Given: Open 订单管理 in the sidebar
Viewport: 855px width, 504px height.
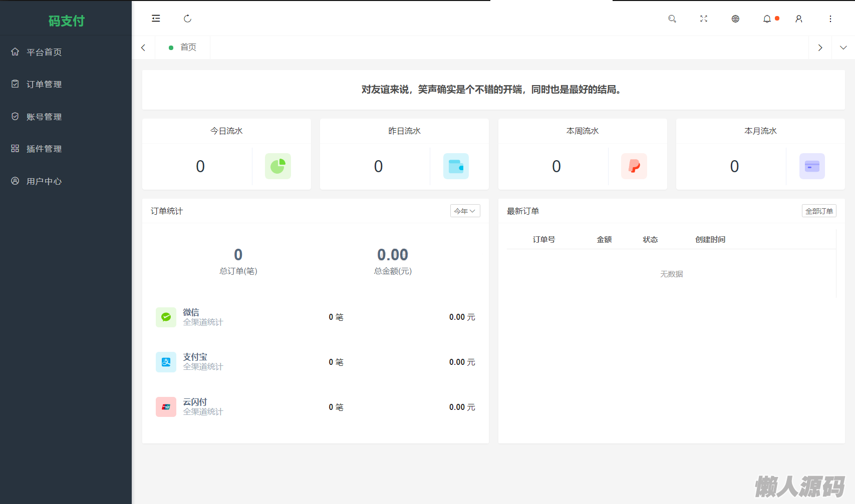Looking at the screenshot, I should pyautogui.click(x=44, y=84).
